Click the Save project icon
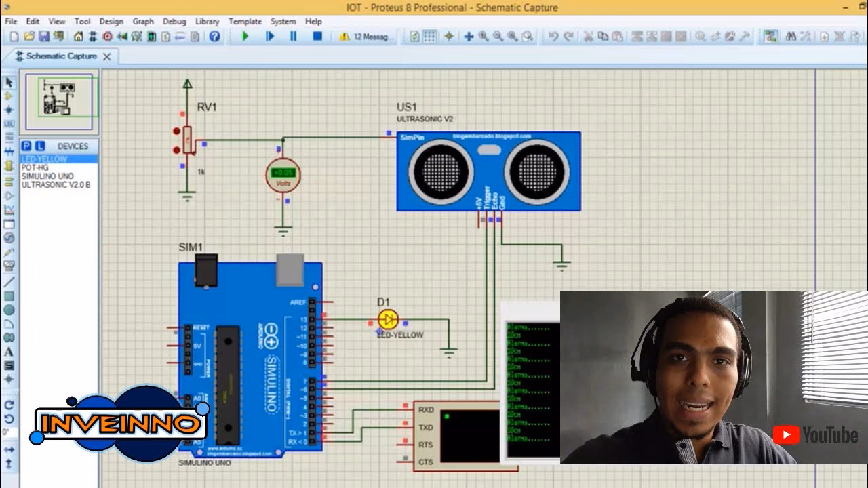Image resolution: width=868 pixels, height=488 pixels. click(x=44, y=37)
